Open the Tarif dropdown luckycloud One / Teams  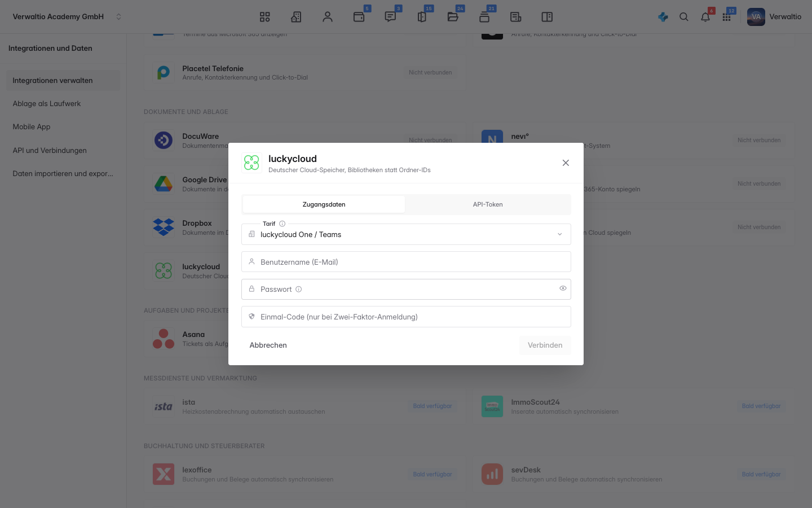click(x=406, y=234)
